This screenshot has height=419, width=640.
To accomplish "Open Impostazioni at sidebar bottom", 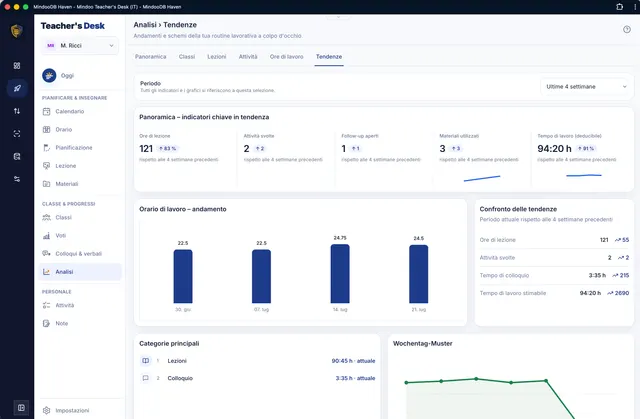I will pyautogui.click(x=80, y=410).
